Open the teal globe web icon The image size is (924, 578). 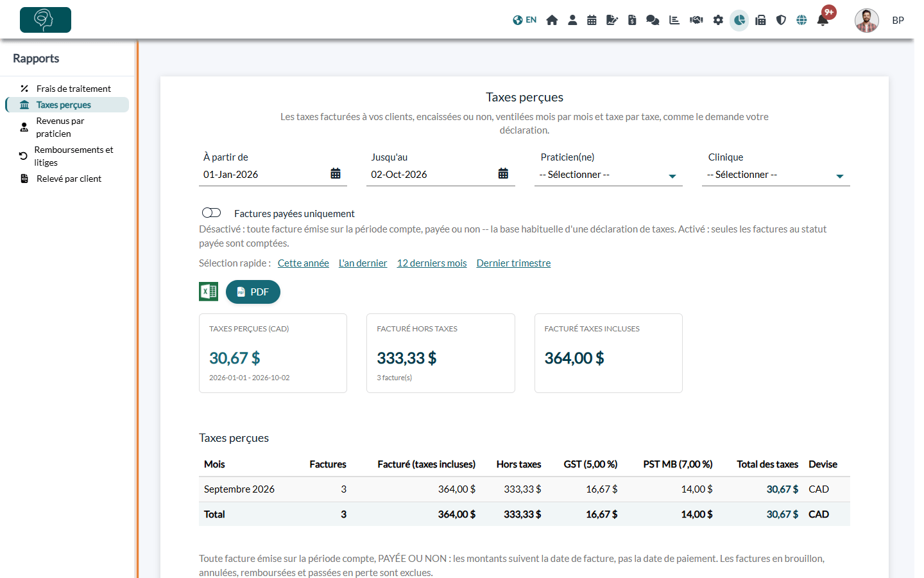point(801,20)
